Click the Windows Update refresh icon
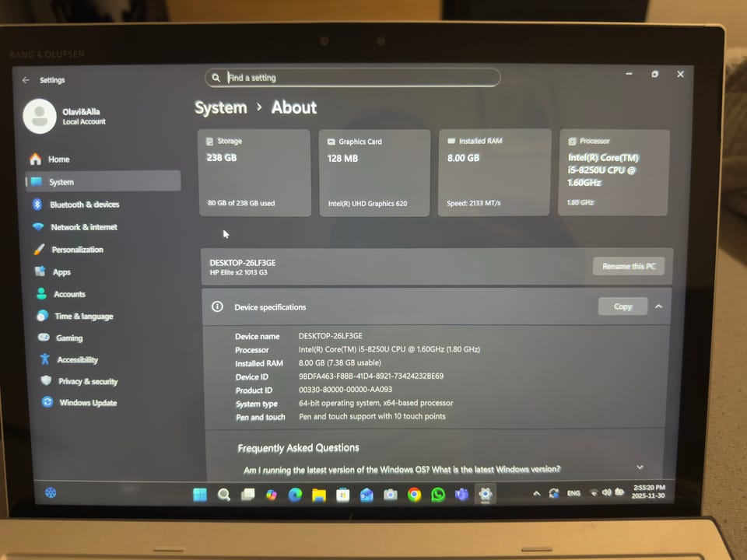 (47, 402)
